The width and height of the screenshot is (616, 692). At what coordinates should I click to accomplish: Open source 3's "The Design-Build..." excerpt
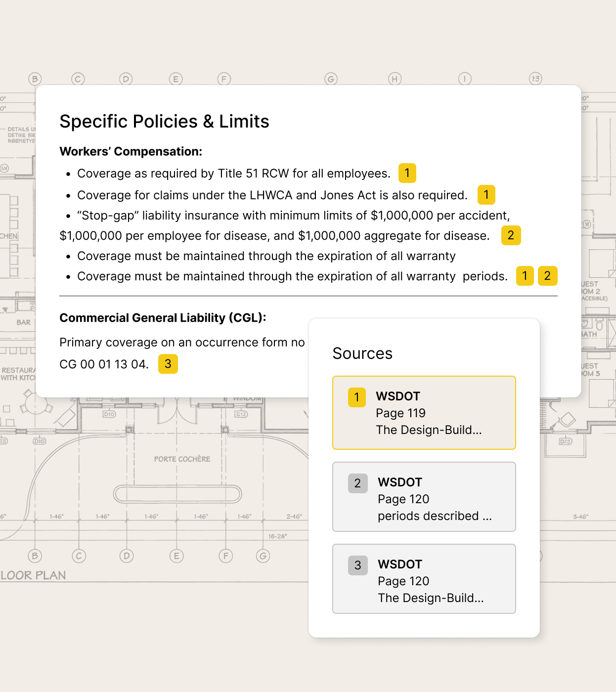coord(430,598)
